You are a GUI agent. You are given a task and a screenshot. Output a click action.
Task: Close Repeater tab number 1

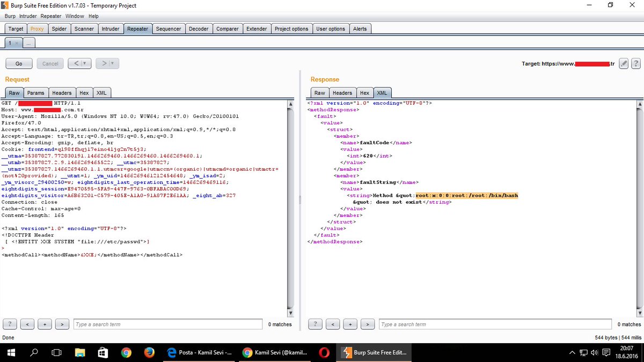pyautogui.click(x=17, y=43)
